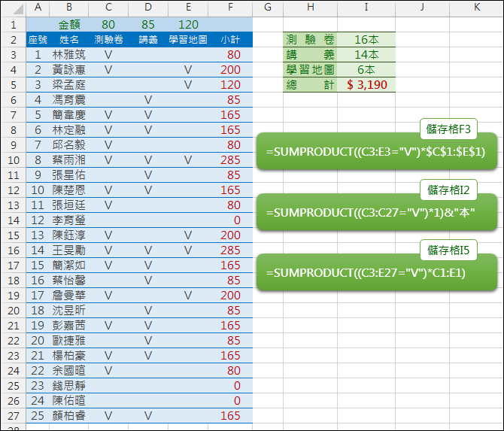Click price cell 85 in row 1

pyautogui.click(x=148, y=25)
